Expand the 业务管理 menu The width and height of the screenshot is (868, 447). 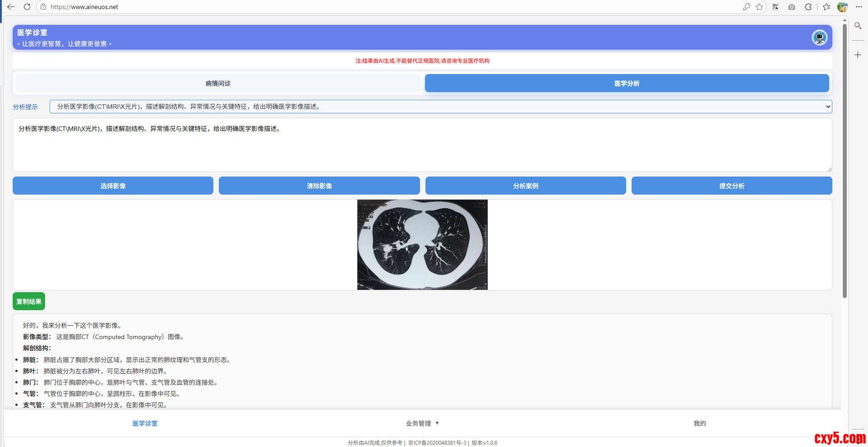pyautogui.click(x=422, y=423)
